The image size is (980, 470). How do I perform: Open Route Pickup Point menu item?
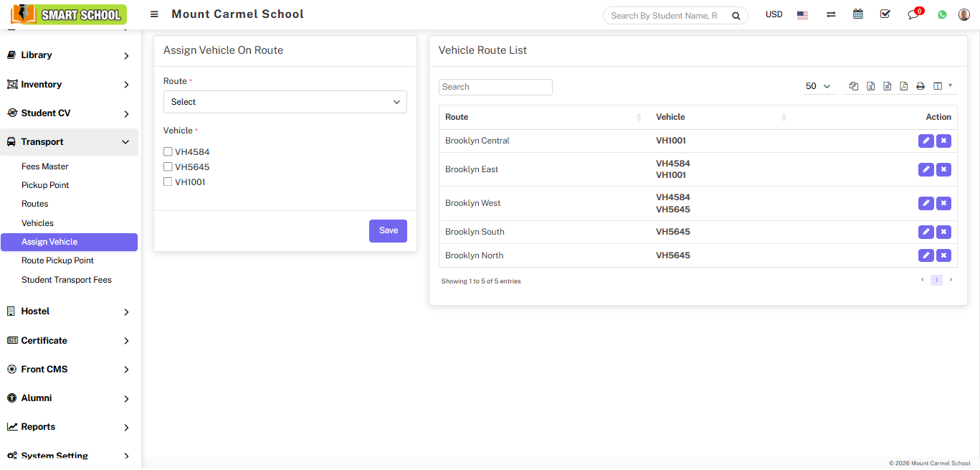[x=57, y=260]
